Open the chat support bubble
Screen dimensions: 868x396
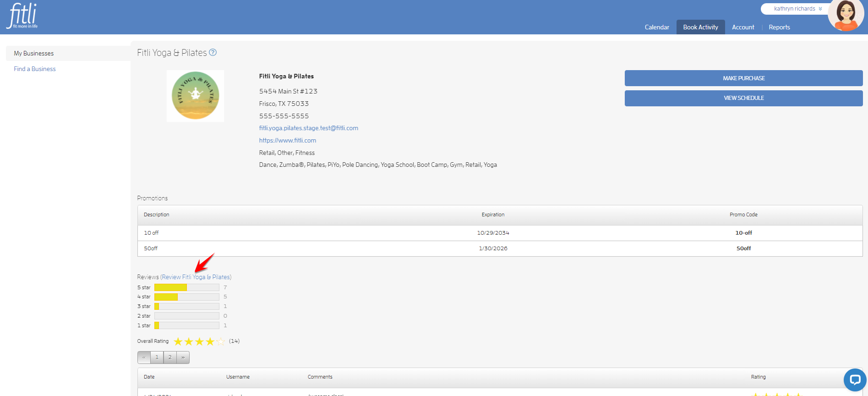click(x=855, y=379)
